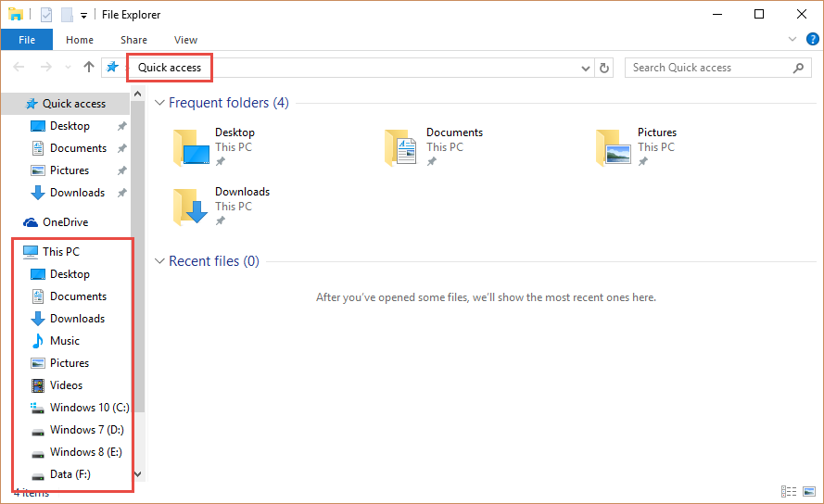824x504 pixels.
Task: Click the This PC monitor icon
Action: click(31, 252)
